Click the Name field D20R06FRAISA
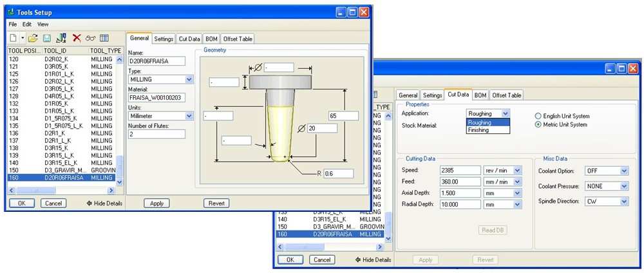644x273 pixels. (157, 61)
